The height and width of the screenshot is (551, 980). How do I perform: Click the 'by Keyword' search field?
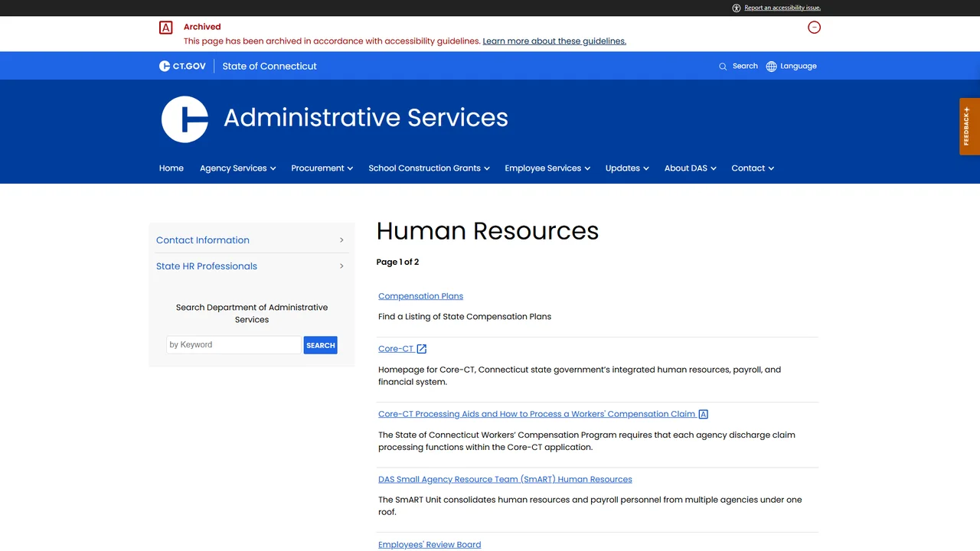(234, 345)
